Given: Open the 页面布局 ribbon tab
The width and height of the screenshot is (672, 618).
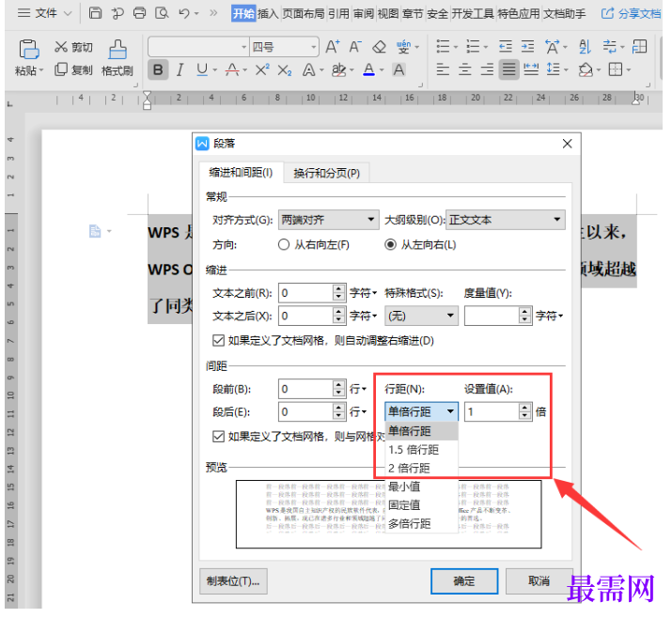Looking at the screenshot, I should tap(304, 13).
